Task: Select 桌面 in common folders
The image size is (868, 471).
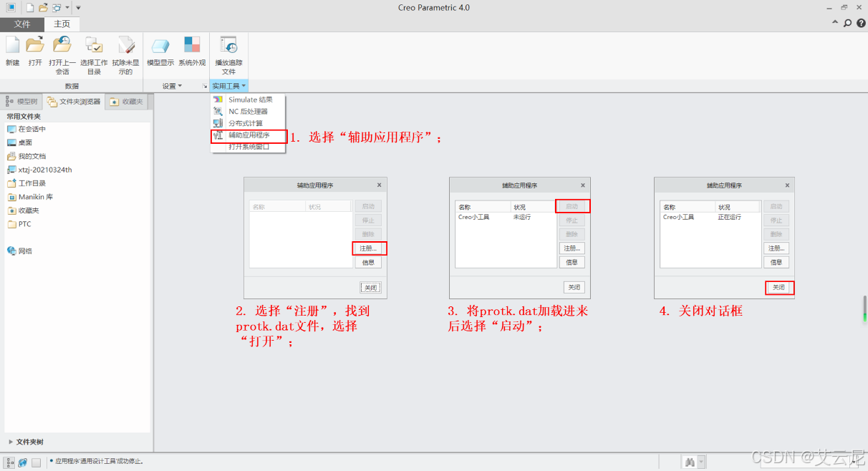Action: pos(20,142)
